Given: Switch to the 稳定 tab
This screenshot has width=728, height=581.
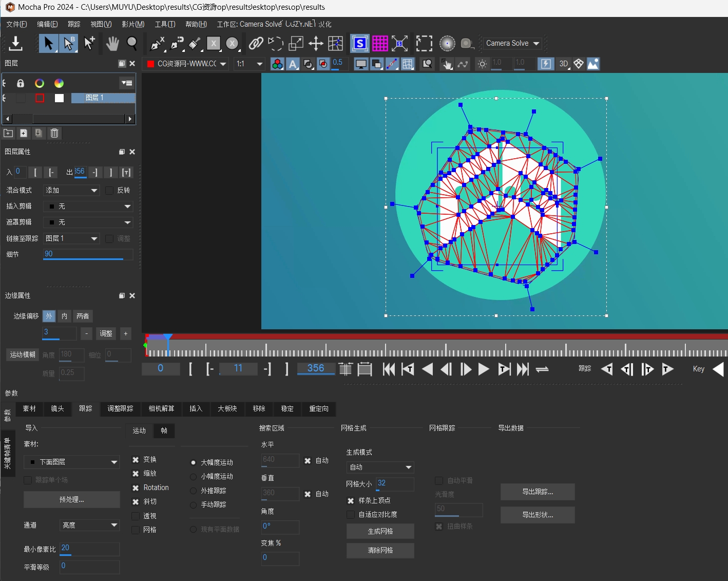Looking at the screenshot, I should 287,409.
